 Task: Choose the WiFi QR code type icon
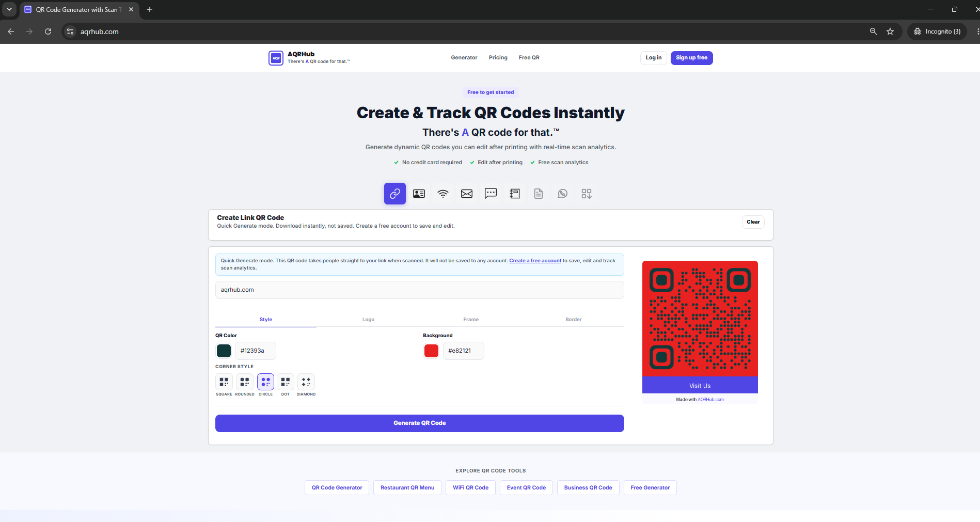tap(443, 194)
